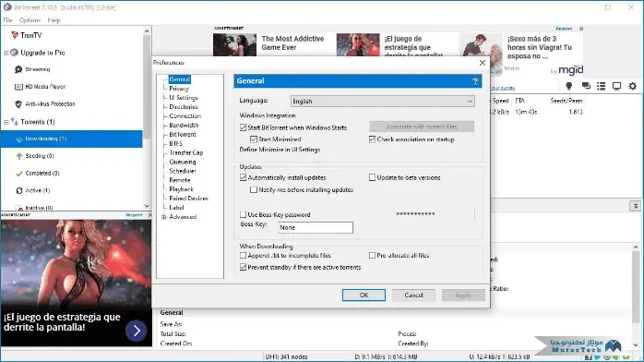The image size is (644, 362).
Task: Click the HD Media Player icon
Action: 18,87
